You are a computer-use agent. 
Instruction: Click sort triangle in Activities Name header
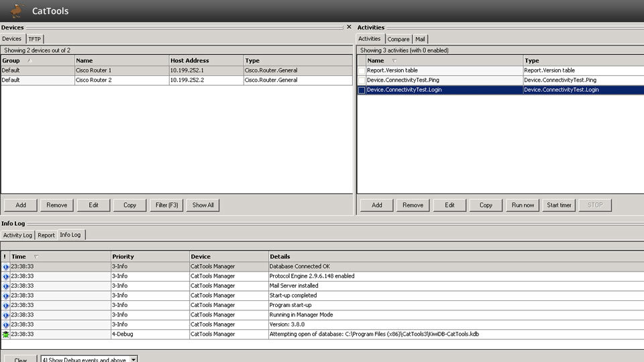[x=394, y=60]
